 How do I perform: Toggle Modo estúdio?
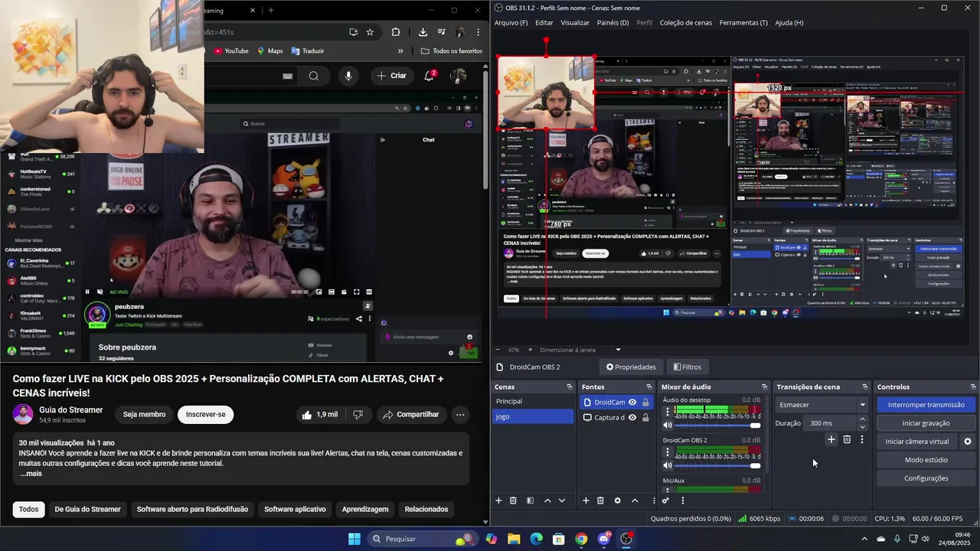point(926,460)
